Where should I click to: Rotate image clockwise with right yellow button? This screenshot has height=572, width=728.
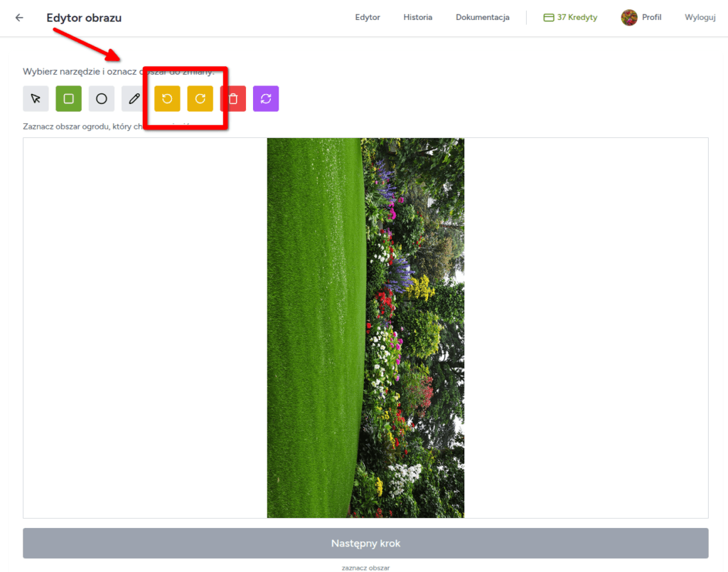[x=200, y=99]
